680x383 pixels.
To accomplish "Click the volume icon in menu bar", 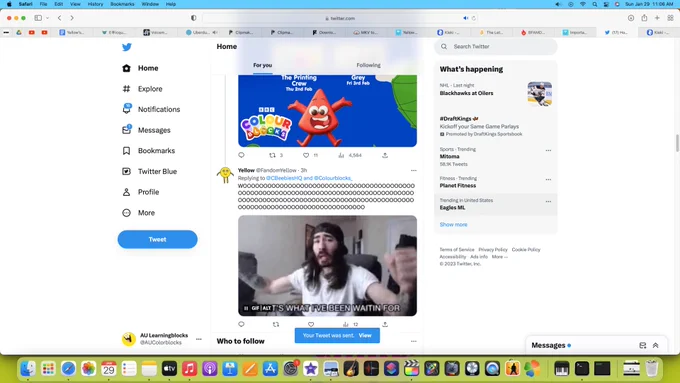I will click(558, 4).
